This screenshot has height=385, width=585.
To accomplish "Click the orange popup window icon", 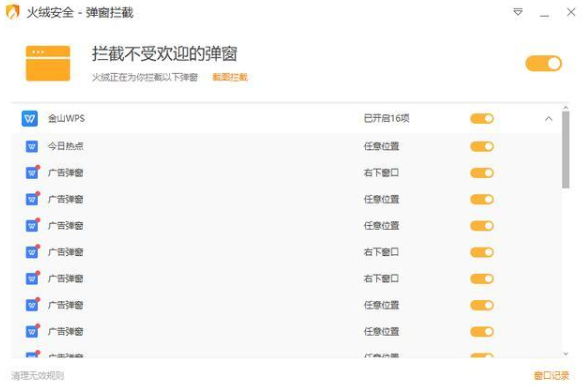I will pos(48,63).
